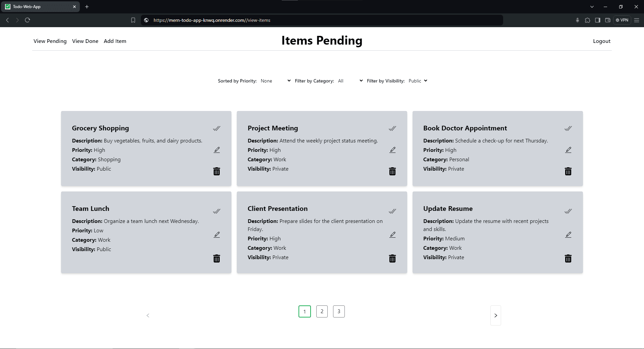Click the Logout link
Viewport: 644px width, 349px height.
click(601, 41)
